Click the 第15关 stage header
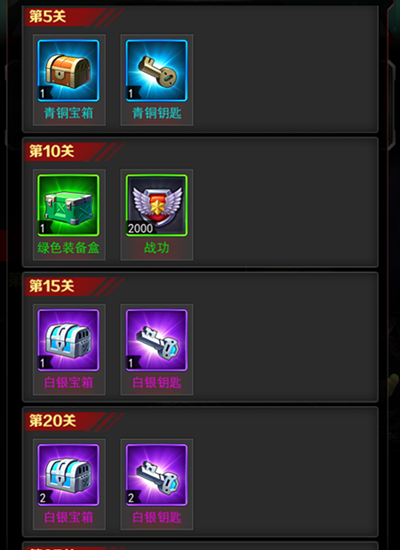The height and width of the screenshot is (550, 400). [x=52, y=286]
